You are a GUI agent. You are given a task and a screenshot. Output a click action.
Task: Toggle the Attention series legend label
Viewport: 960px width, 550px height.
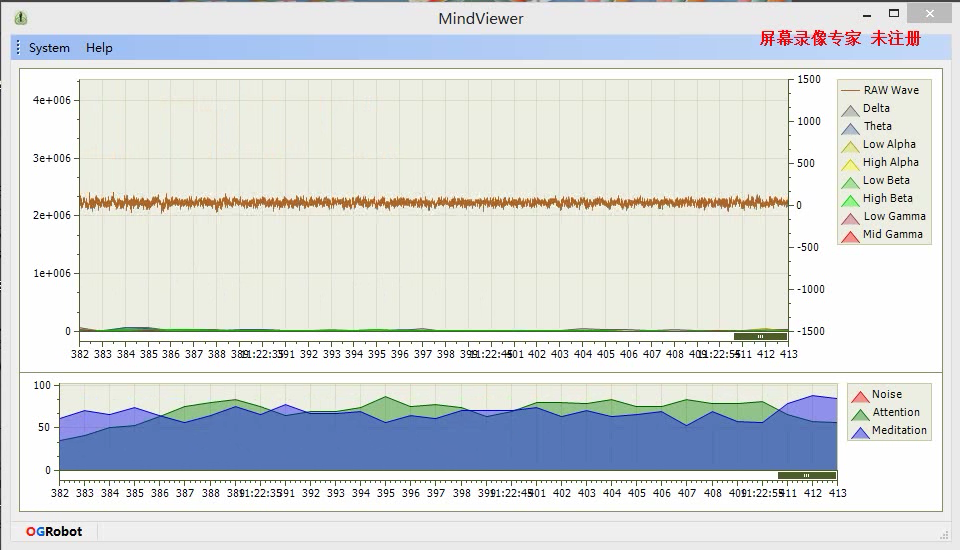(x=896, y=412)
